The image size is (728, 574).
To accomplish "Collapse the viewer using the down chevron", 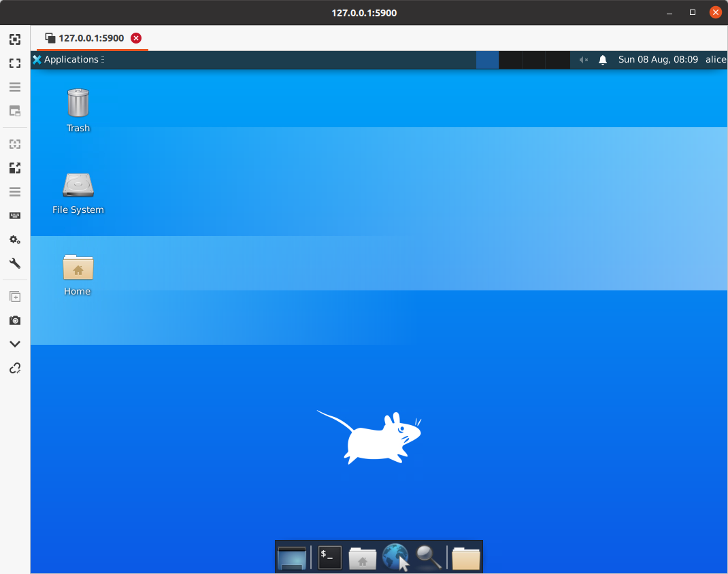I will (15, 344).
